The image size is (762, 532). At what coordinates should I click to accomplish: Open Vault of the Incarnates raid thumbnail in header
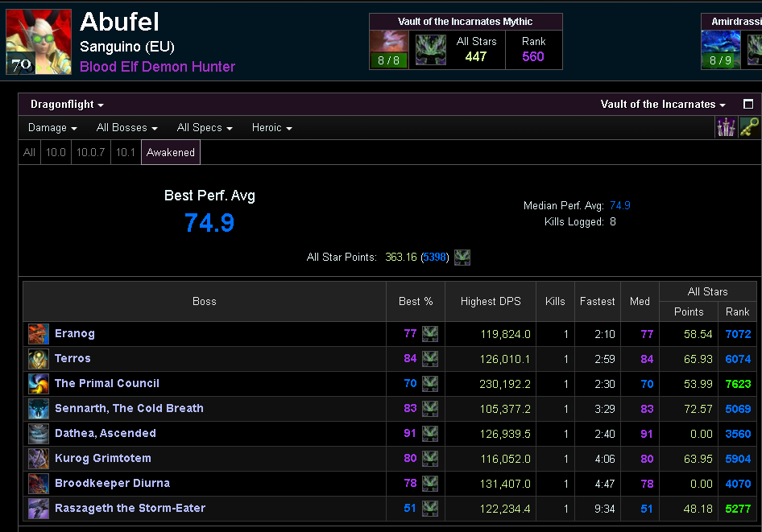pos(389,50)
